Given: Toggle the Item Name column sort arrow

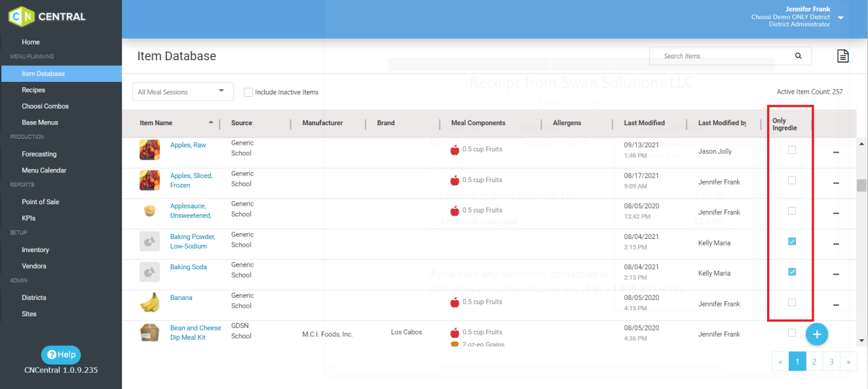Looking at the screenshot, I should 211,122.
